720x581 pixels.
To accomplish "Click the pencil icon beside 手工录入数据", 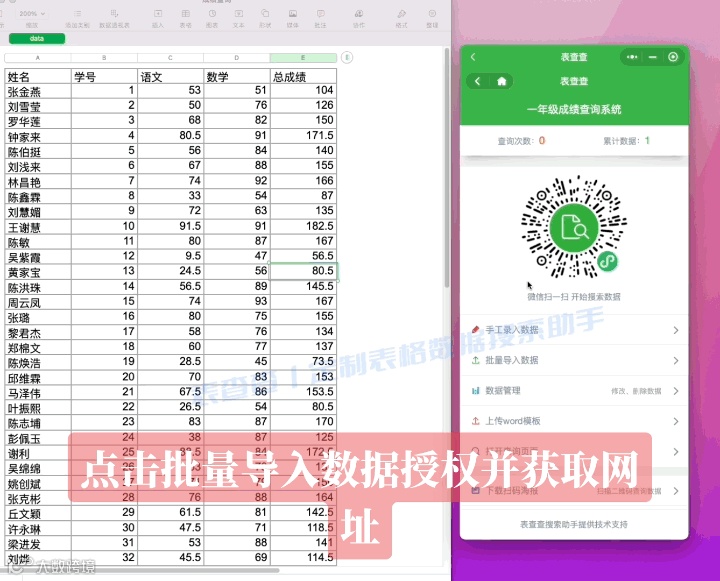I will (x=476, y=330).
